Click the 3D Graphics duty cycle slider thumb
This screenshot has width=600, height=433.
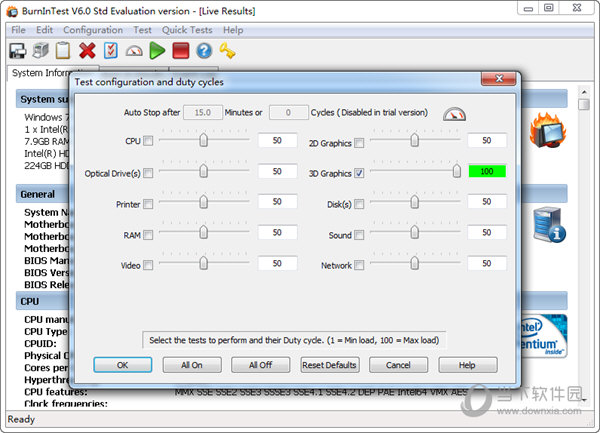pyautogui.click(x=457, y=171)
